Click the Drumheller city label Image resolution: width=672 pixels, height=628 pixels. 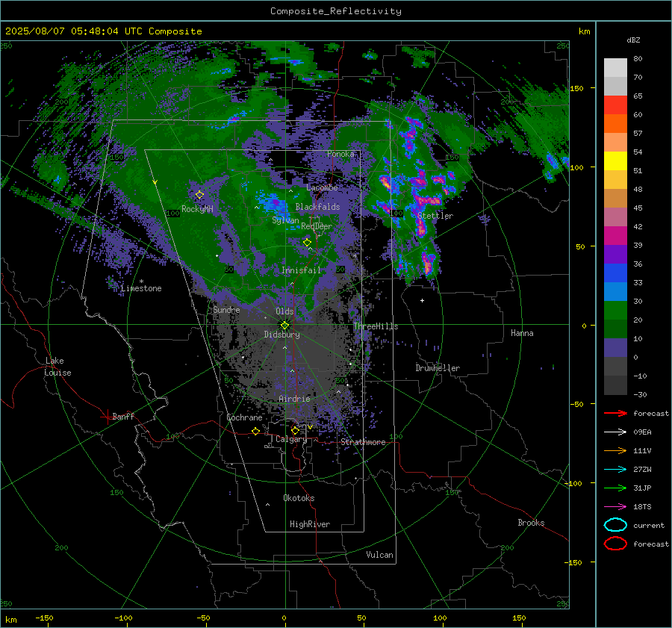coord(438,368)
